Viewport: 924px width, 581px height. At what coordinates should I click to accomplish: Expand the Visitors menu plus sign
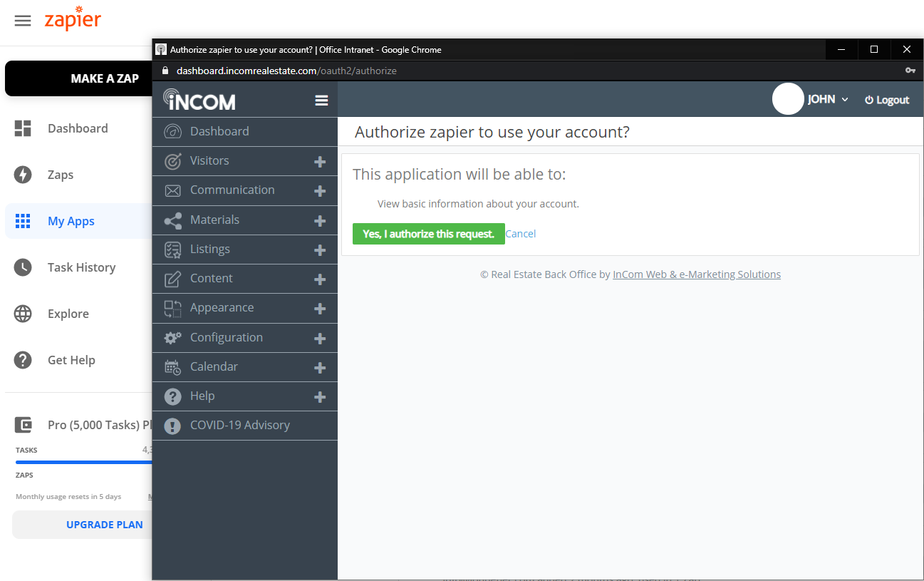(x=320, y=162)
